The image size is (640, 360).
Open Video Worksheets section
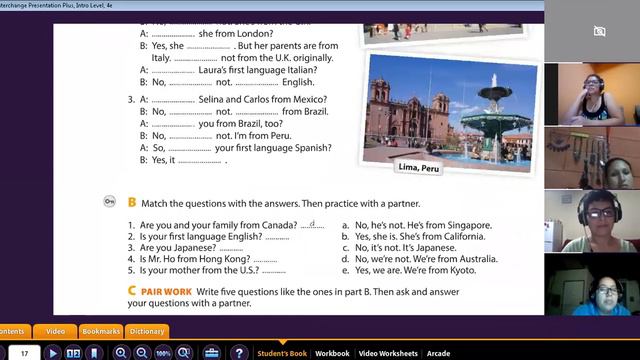pyautogui.click(x=388, y=353)
